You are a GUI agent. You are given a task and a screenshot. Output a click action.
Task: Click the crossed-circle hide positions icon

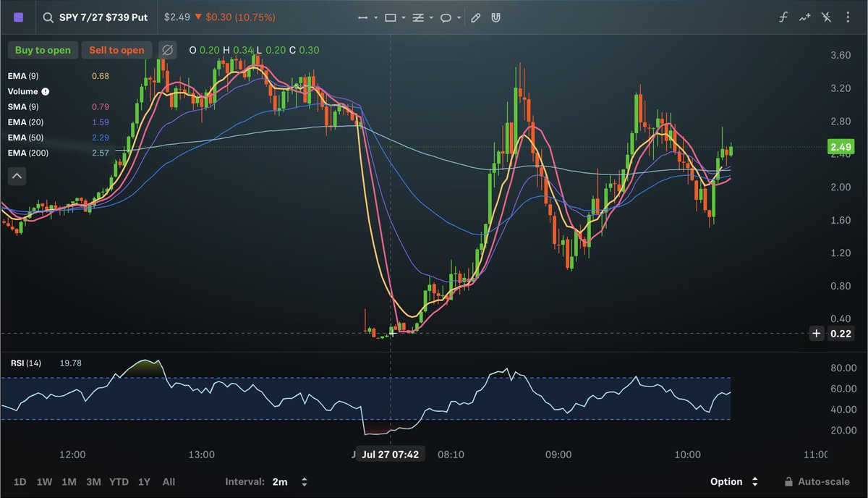pos(167,50)
